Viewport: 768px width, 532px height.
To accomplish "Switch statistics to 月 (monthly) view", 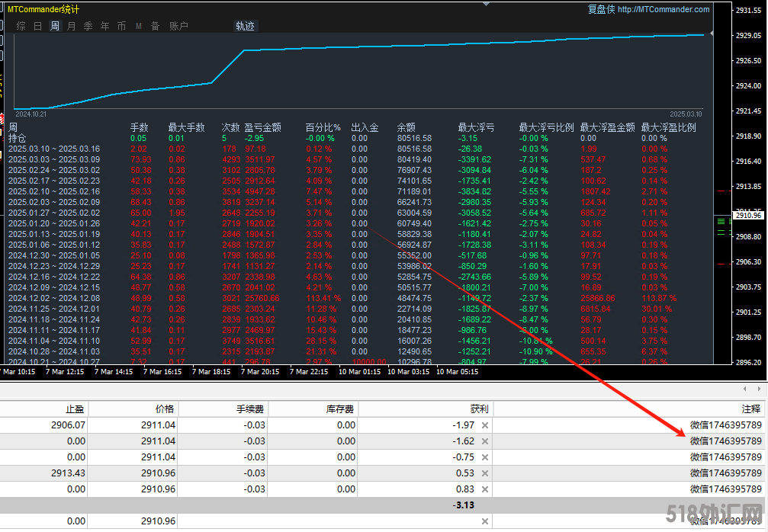I will pyautogui.click(x=71, y=26).
